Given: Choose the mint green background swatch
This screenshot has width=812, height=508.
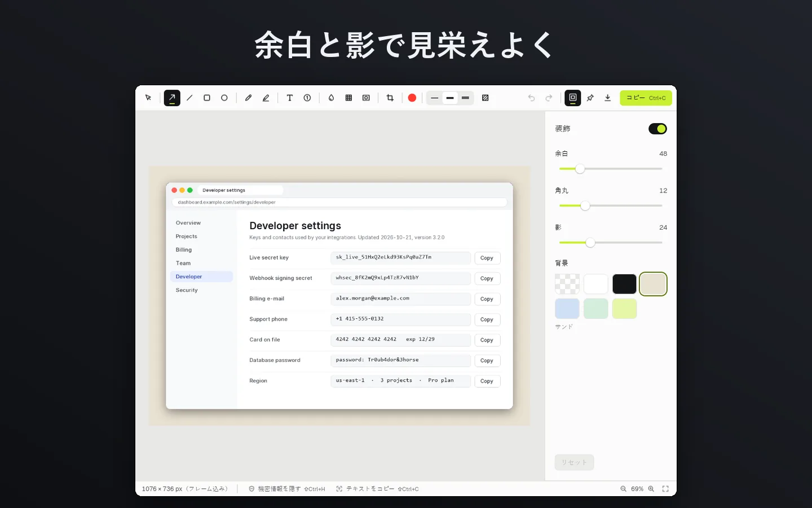Looking at the screenshot, I should (x=596, y=309).
